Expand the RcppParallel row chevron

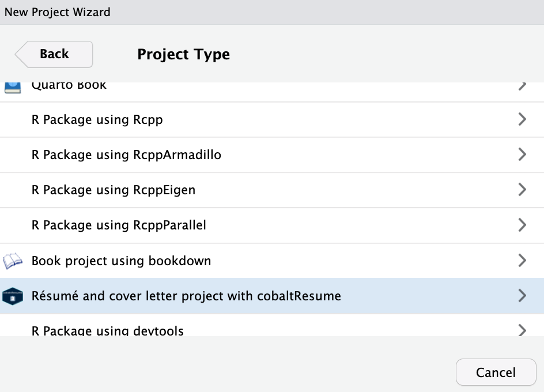click(x=522, y=225)
